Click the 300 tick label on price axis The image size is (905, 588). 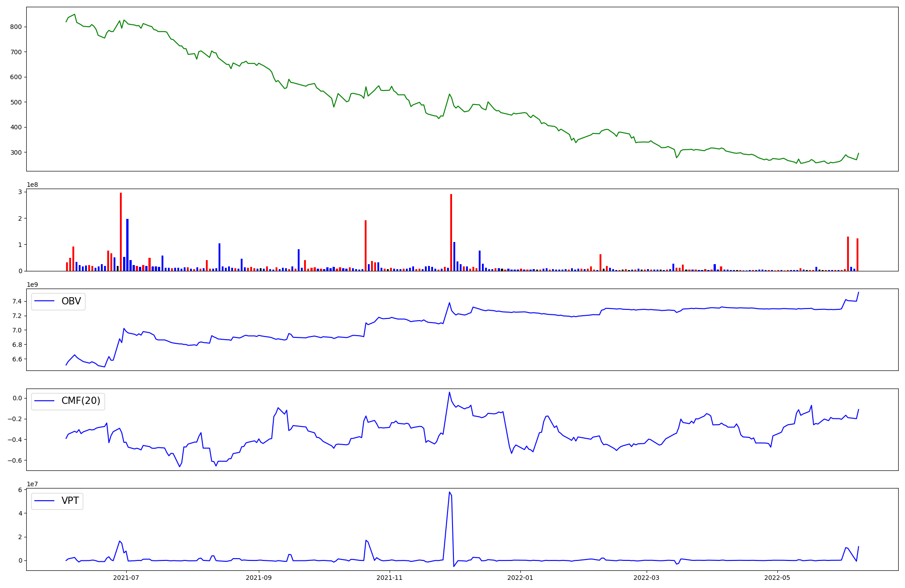click(16, 152)
